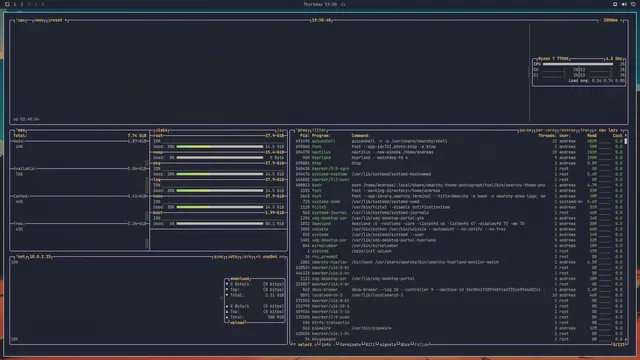Click the scroll up arrow in process list
The width and height of the screenshot is (640, 360).
(x=626, y=136)
